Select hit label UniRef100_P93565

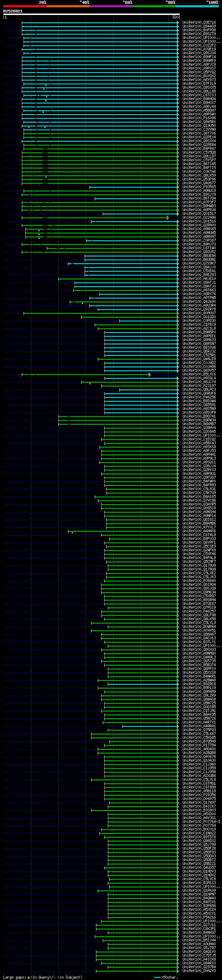pos(199,187)
